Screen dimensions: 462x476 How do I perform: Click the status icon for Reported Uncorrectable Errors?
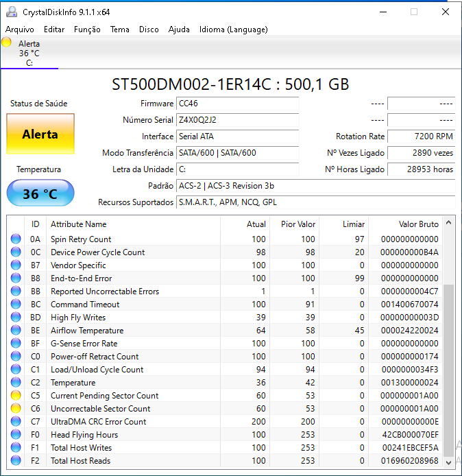pos(16,291)
